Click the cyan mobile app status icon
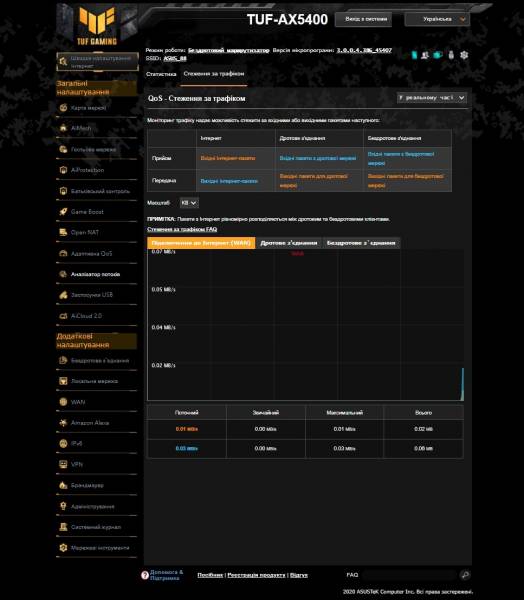The height and width of the screenshot is (600, 524). (x=414, y=55)
